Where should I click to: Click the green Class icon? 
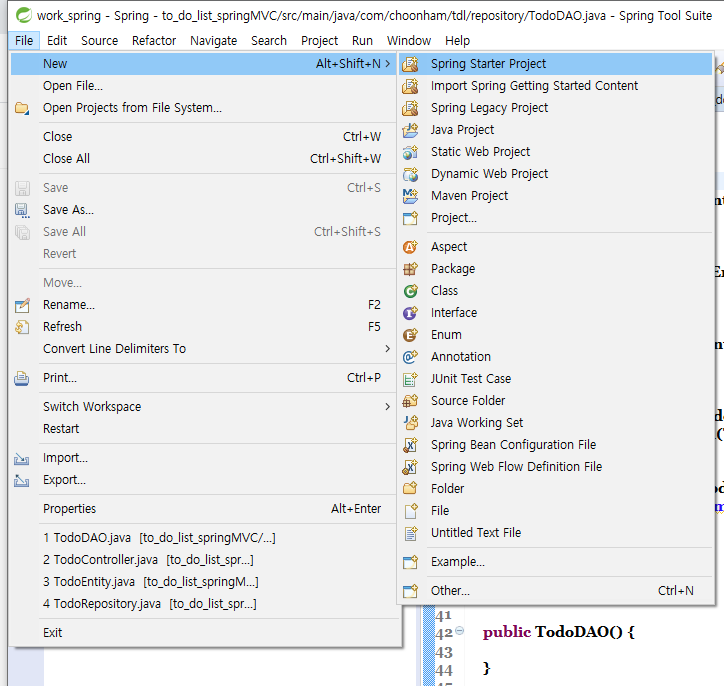(x=410, y=291)
